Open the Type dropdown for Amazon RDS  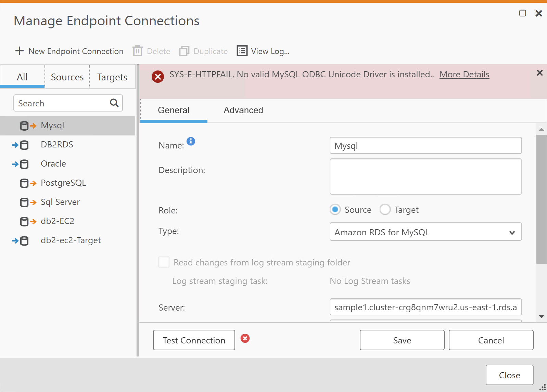[x=425, y=232]
